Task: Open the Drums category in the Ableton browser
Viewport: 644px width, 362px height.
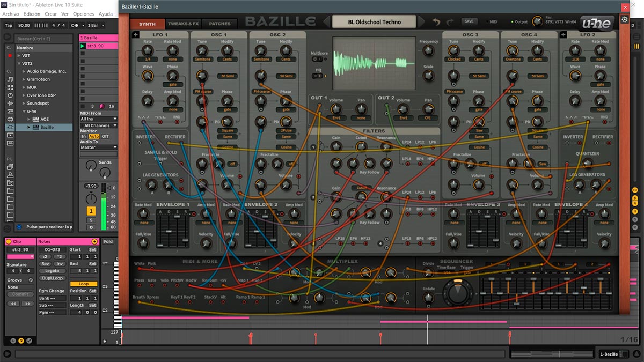Action: [x=10, y=87]
